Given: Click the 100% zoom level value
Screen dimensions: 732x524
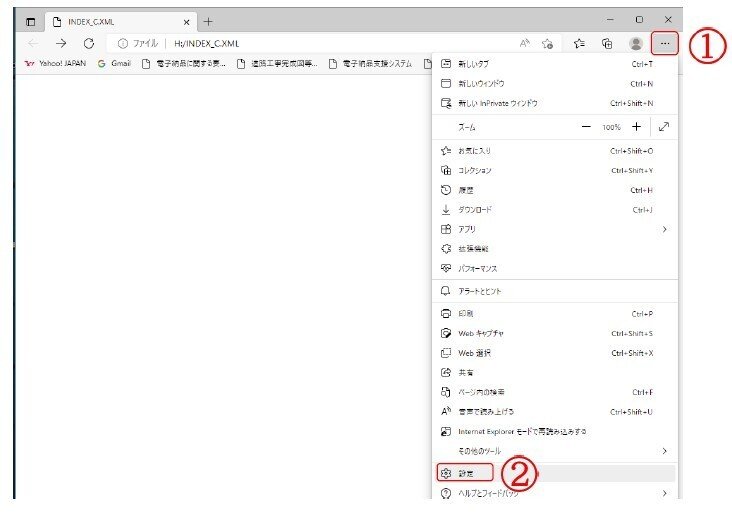Looking at the screenshot, I should tap(611, 127).
